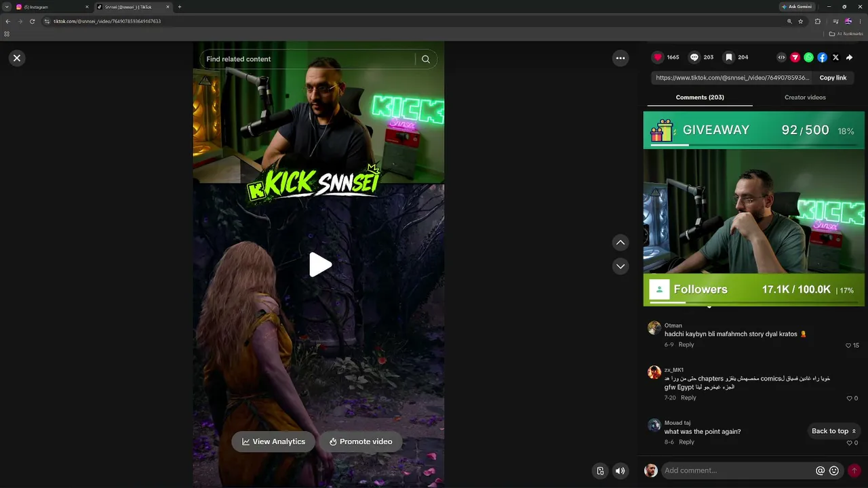Open the zoom magnifier in address bar

[789, 21]
